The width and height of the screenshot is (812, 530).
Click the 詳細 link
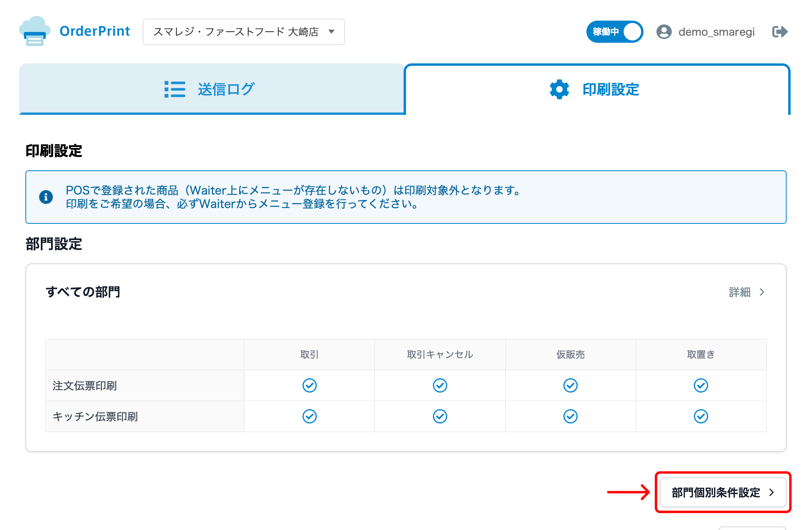[739, 292]
